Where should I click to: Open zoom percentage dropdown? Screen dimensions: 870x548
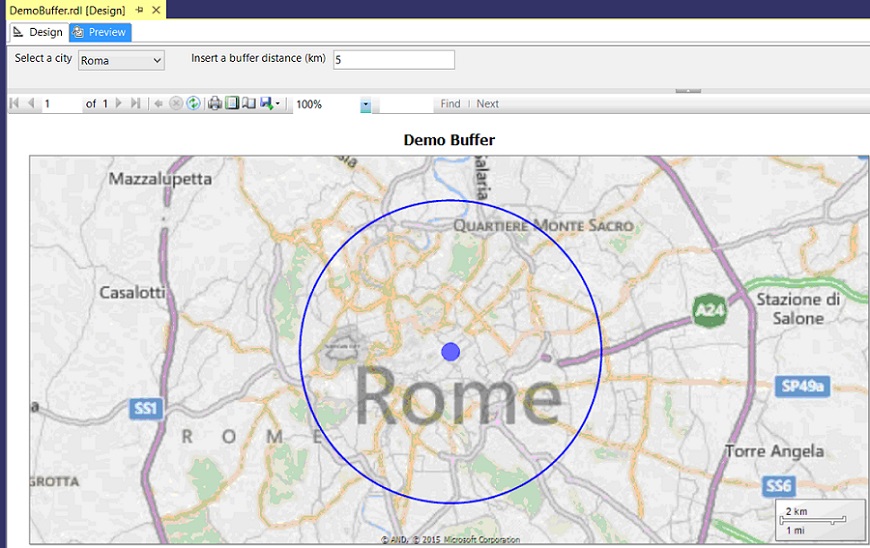click(365, 104)
